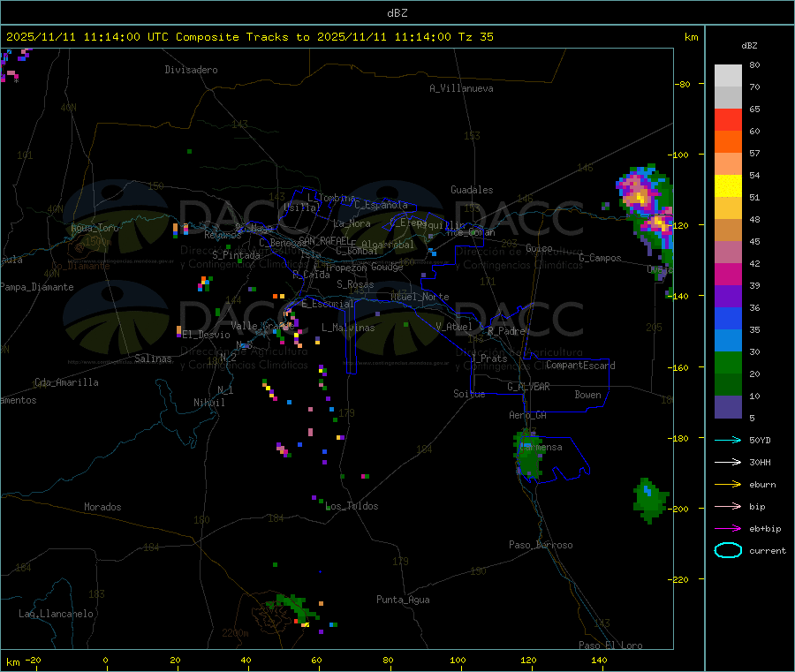
Task: Click the 100 km bottom axis label
Action: coord(458,660)
